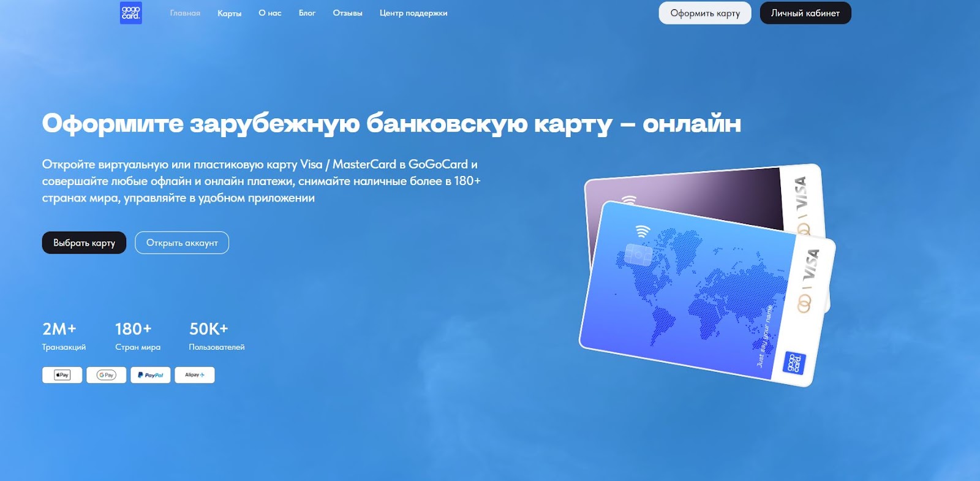Screen dimensions: 980x481
Task: Go to the Главная menu item
Action: 185,13
